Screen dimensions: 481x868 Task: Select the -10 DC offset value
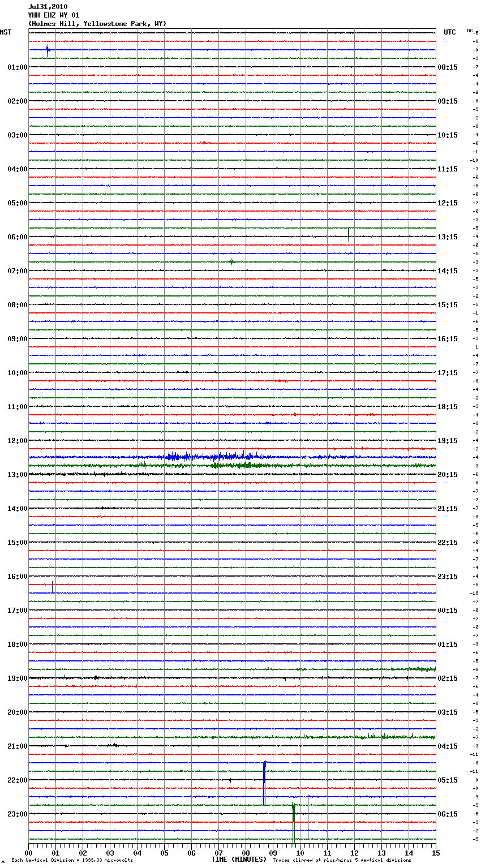coord(474,160)
